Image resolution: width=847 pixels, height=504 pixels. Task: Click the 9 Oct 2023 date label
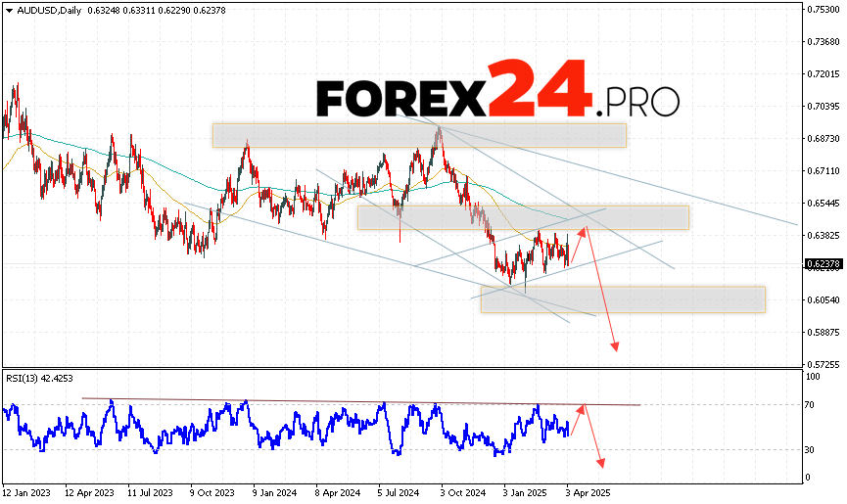(x=210, y=494)
